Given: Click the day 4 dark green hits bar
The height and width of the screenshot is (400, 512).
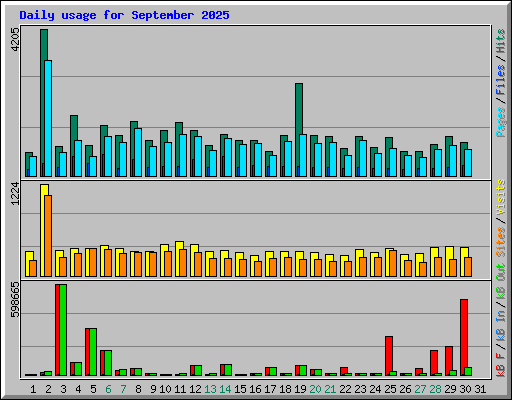Looking at the screenshot, I should (x=74, y=128).
